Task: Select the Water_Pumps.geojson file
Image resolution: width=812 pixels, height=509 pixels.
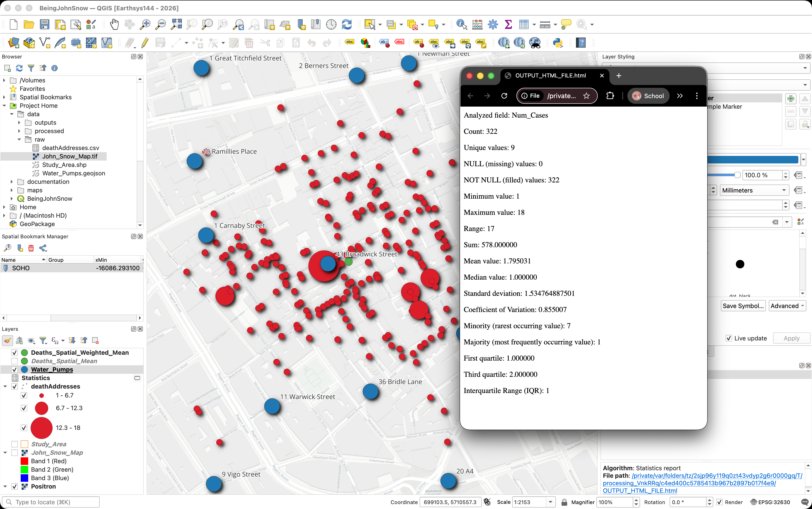Action: 73,173
